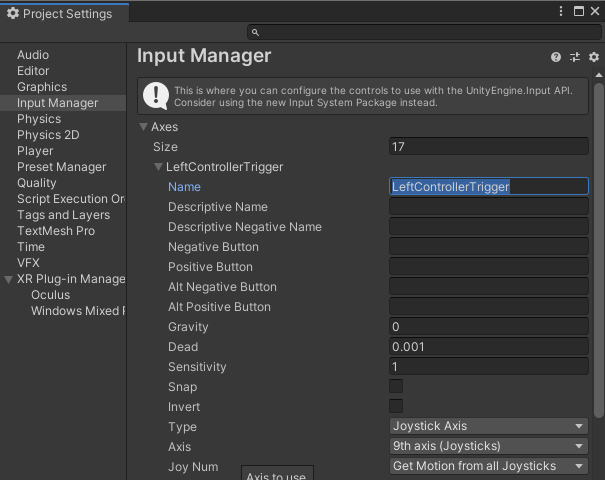
Task: Collapse the LeftControllerTrigger foldout
Action: [158, 167]
